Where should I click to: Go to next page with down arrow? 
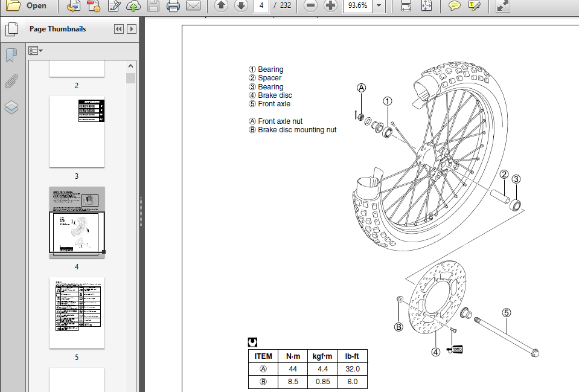coord(241,5)
